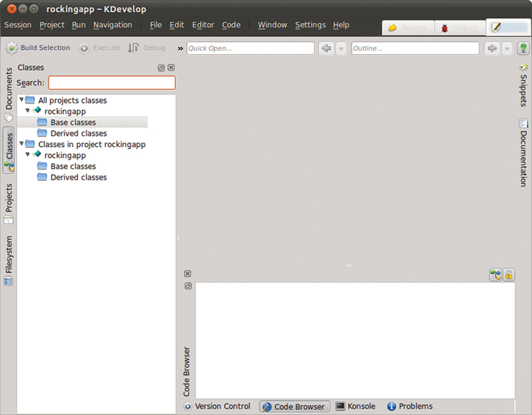Open the Code menu
The height and width of the screenshot is (415, 532).
pyautogui.click(x=231, y=25)
